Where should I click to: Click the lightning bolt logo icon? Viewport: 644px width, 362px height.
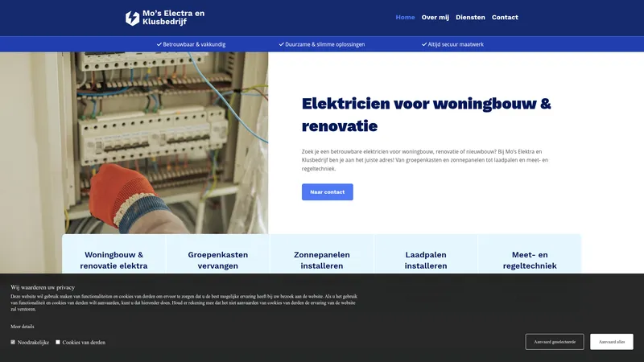pyautogui.click(x=132, y=18)
